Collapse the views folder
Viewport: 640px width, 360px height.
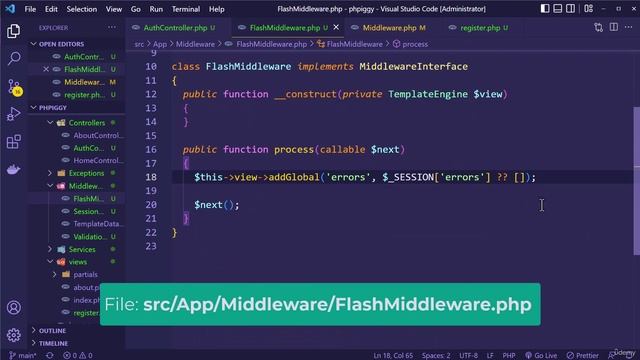coord(78,262)
